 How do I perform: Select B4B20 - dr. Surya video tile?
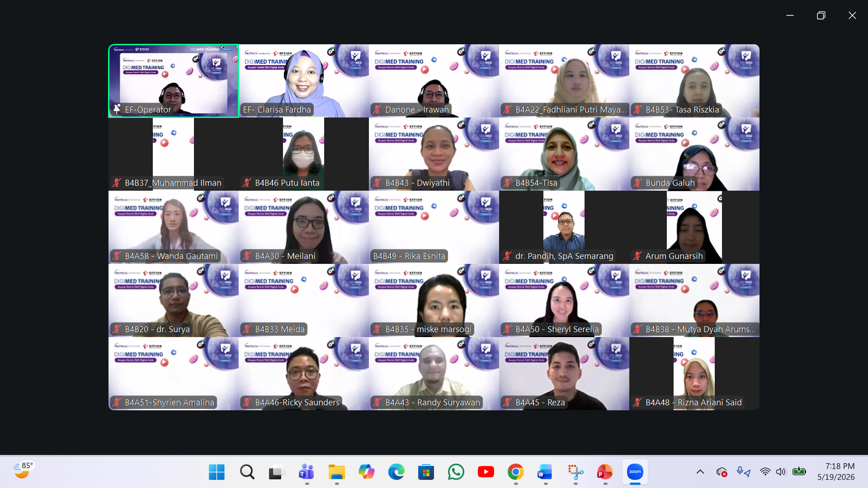pos(174,300)
